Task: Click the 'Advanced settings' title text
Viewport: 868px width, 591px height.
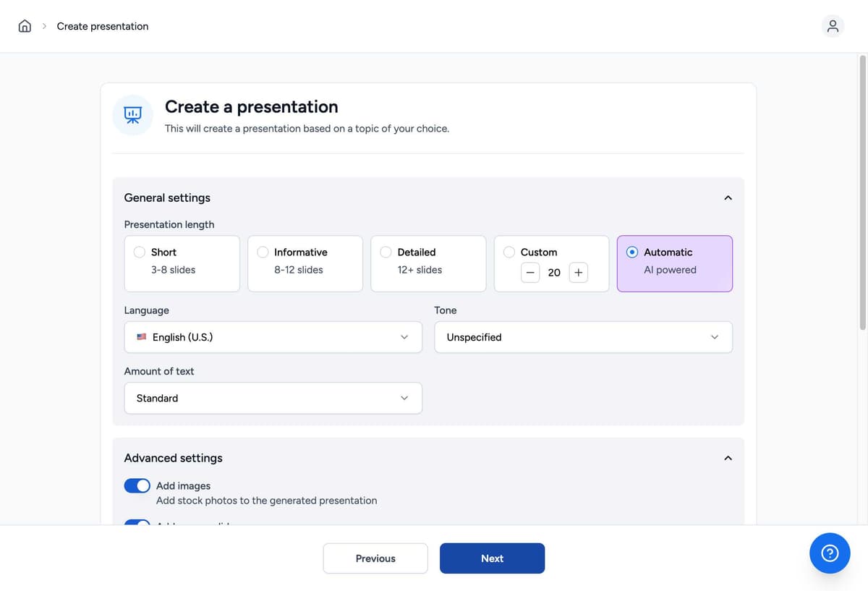Action: pos(174,458)
